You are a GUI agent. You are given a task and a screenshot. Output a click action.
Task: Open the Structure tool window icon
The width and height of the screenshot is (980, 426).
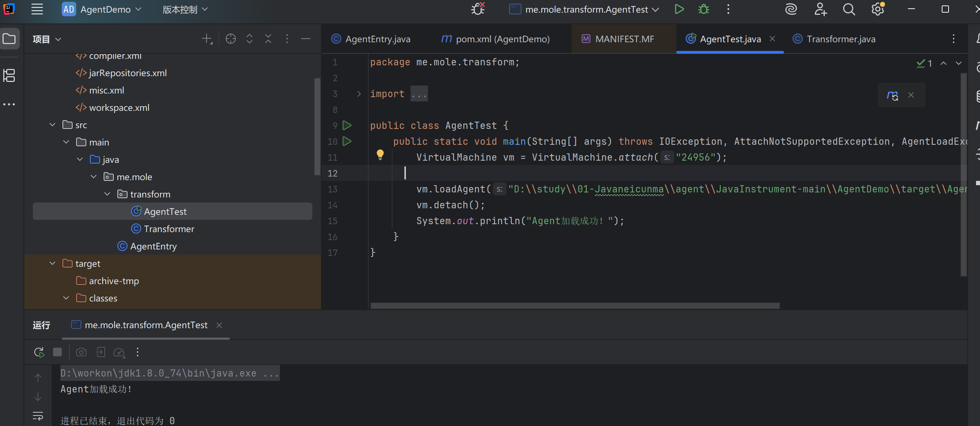click(9, 75)
